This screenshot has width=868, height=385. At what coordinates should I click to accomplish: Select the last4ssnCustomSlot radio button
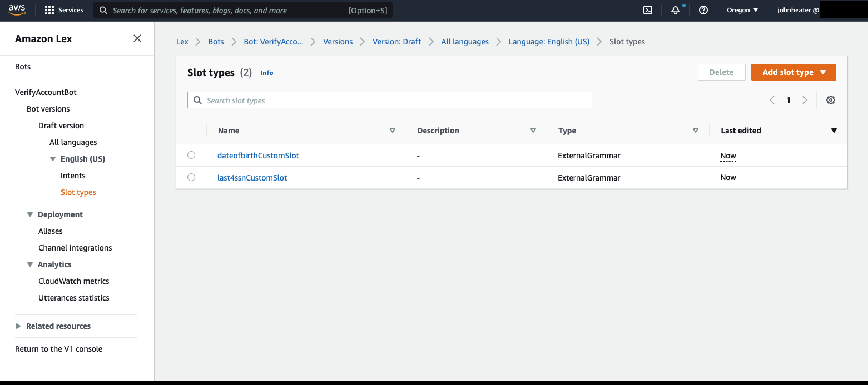point(191,177)
